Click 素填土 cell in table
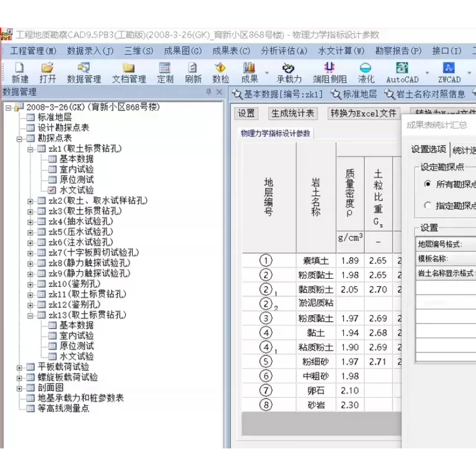 point(316,260)
